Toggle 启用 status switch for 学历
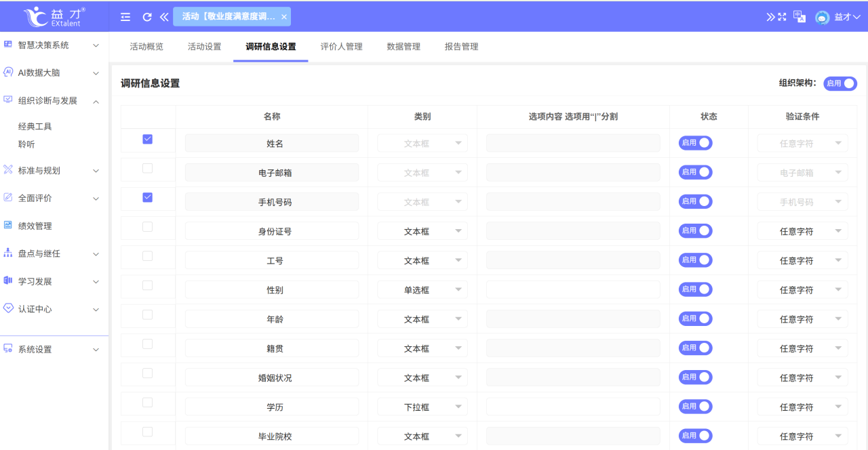The height and width of the screenshot is (450, 868). pos(695,407)
